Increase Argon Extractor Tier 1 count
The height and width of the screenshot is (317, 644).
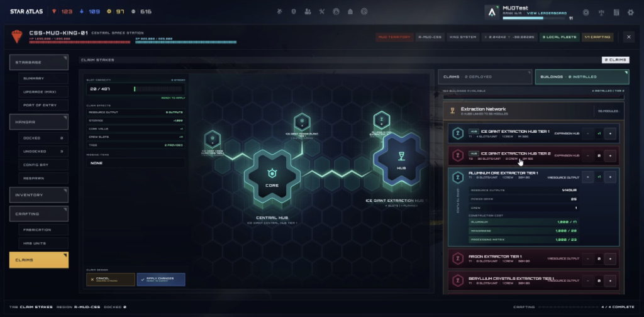pos(610,259)
